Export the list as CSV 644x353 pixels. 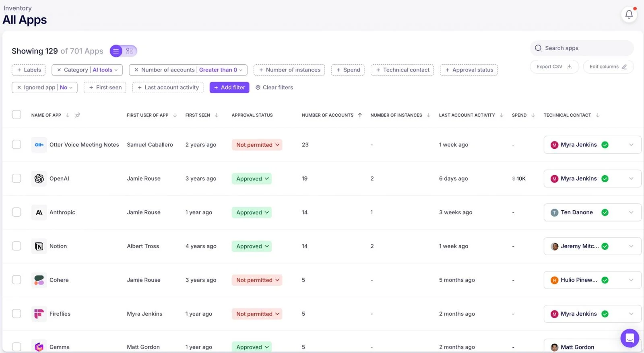click(x=554, y=67)
